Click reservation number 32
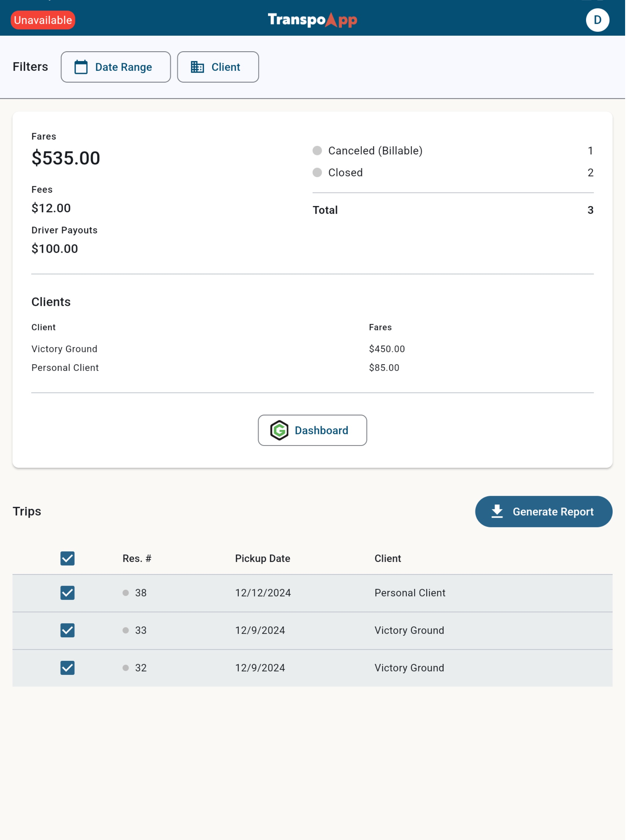Screen dimensions: 630x840 point(140,668)
